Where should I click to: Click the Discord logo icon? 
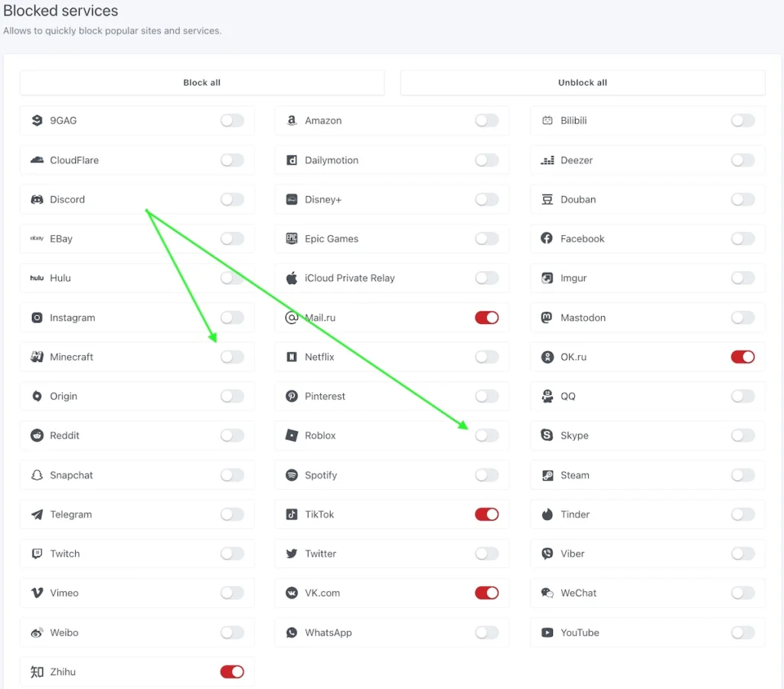tap(37, 200)
